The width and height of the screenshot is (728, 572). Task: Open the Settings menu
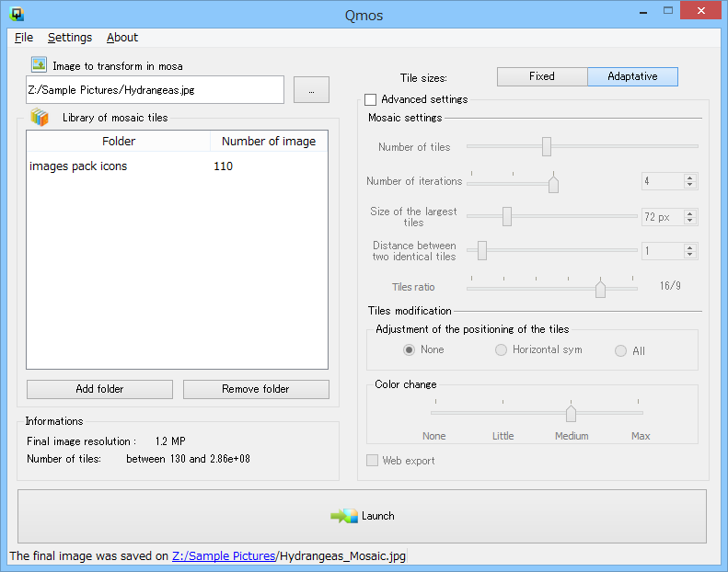[x=70, y=38]
